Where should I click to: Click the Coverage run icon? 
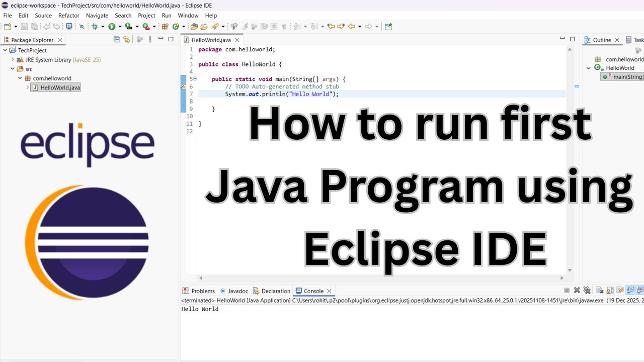click(x=128, y=27)
